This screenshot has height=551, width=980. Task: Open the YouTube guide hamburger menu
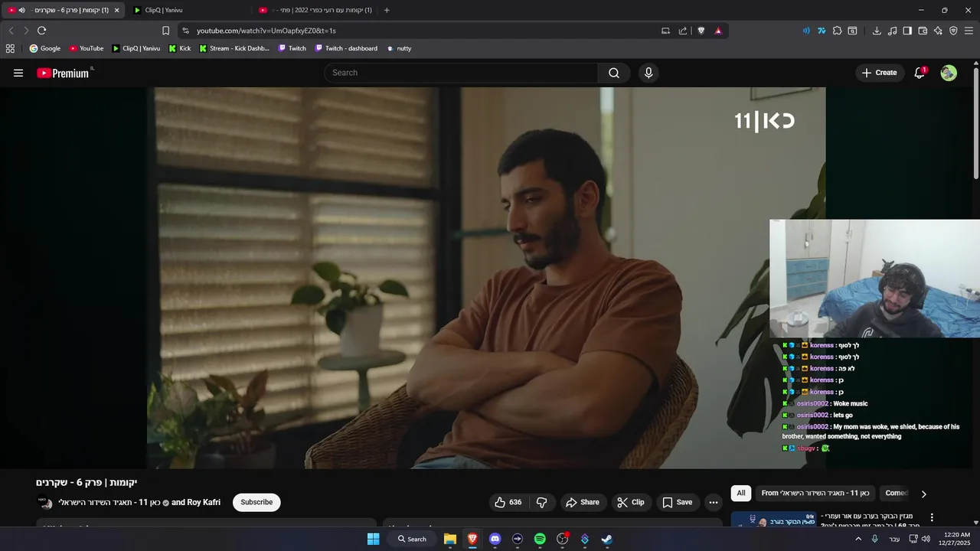pos(18,73)
